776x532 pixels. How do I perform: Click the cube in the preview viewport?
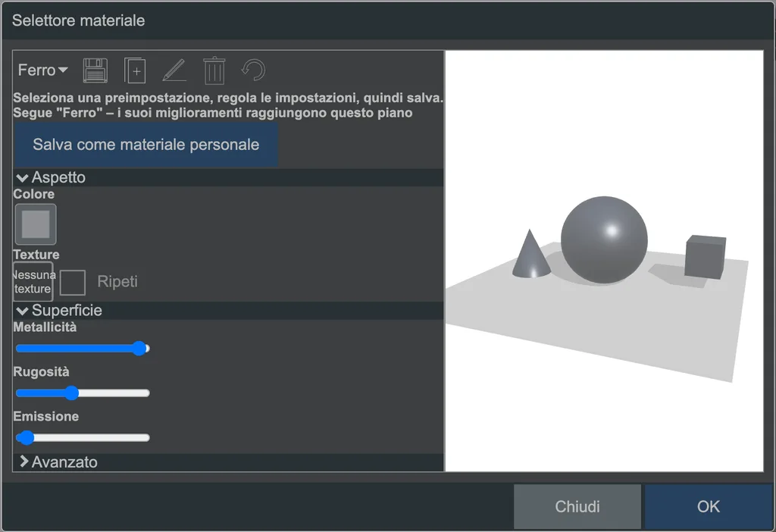(706, 258)
